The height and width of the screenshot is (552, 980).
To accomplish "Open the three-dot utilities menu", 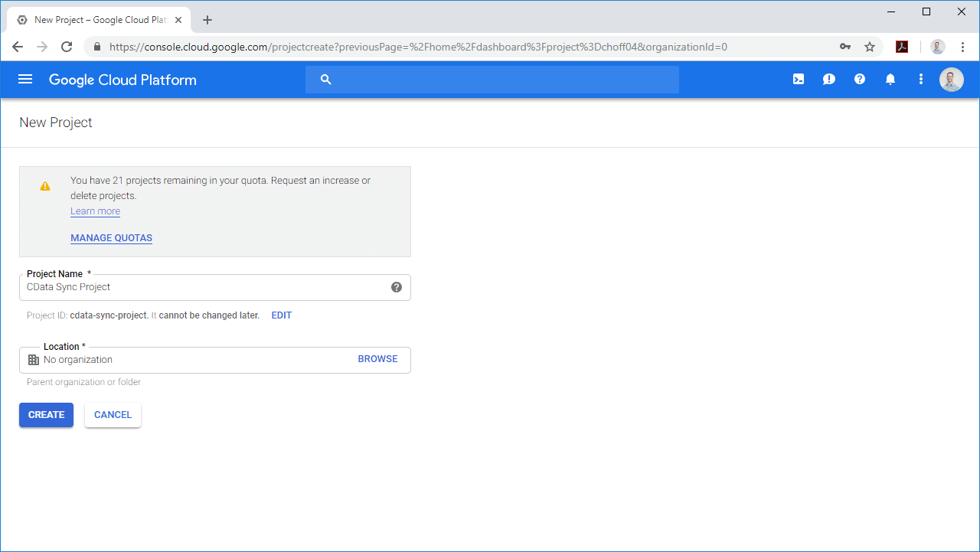I will pos(921,80).
